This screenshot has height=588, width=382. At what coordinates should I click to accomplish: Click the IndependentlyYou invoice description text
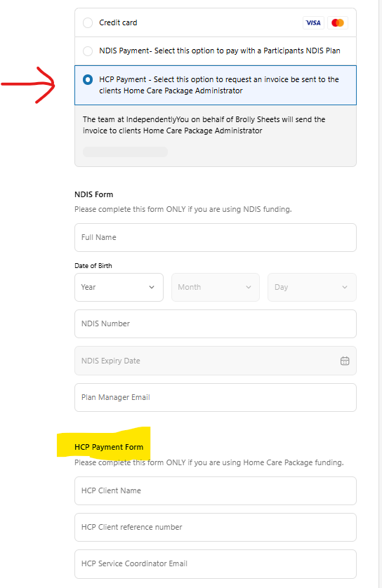pos(204,125)
